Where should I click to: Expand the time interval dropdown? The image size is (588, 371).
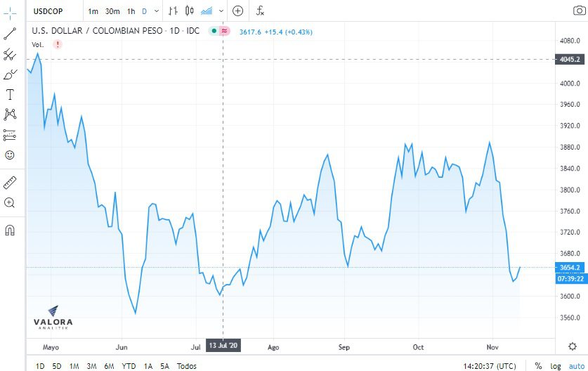pyautogui.click(x=157, y=11)
